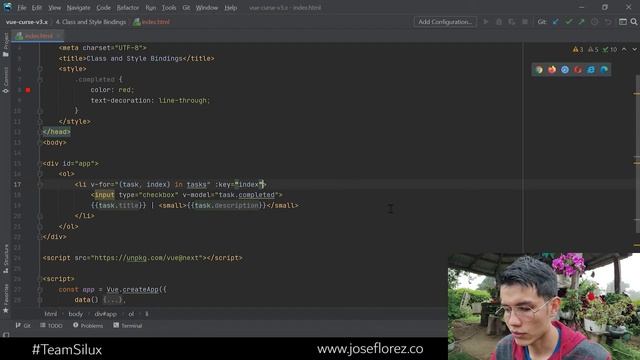Expand the folded data() block marker
Viewport: 640px width, 360px height.
[40, 300]
